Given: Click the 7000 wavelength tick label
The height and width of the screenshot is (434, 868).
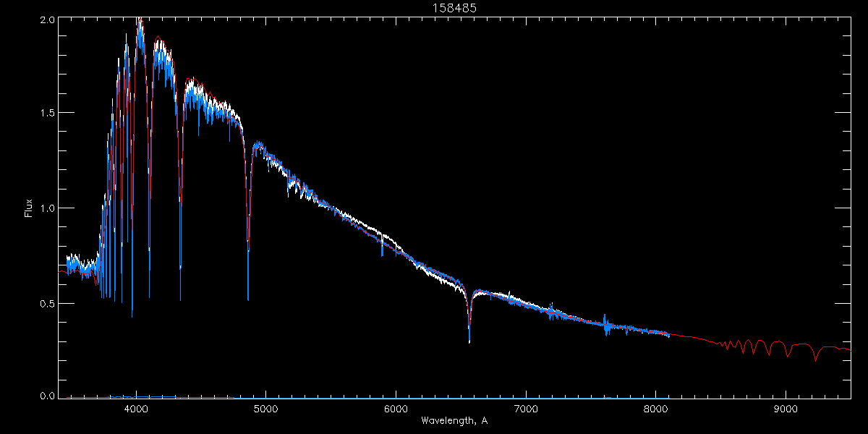Looking at the screenshot, I should coord(526,408).
